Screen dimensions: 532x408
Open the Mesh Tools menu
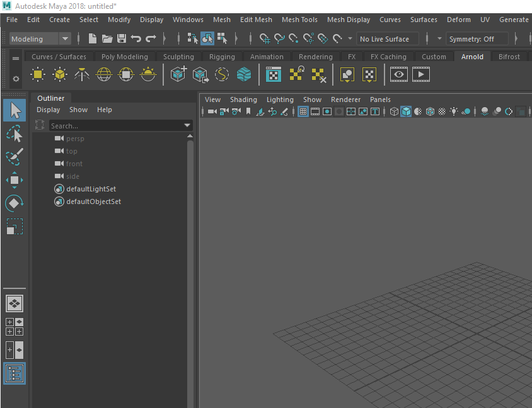pos(299,20)
